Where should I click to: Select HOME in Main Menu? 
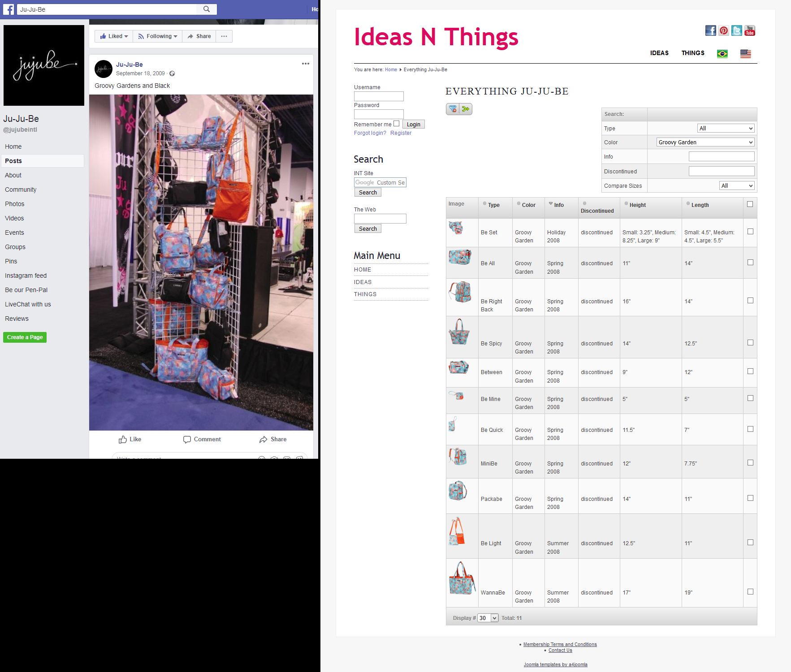363,270
